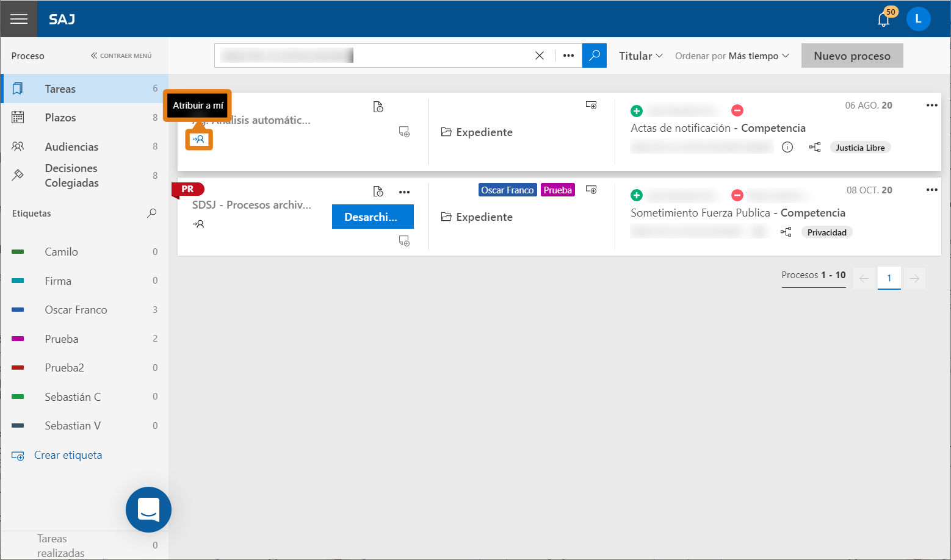Select the purple Prueba label color

point(18,339)
